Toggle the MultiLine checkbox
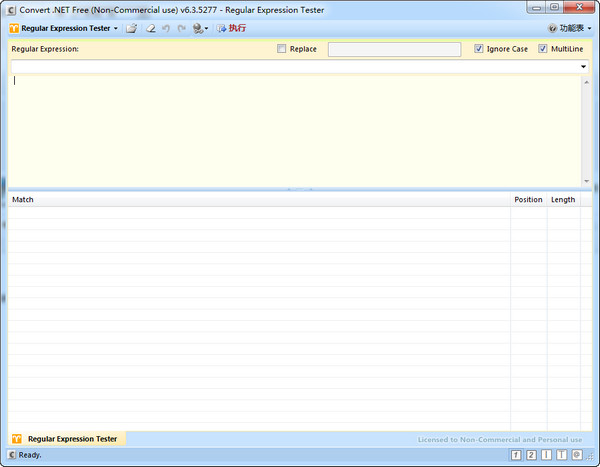The image size is (600, 467). pos(543,49)
